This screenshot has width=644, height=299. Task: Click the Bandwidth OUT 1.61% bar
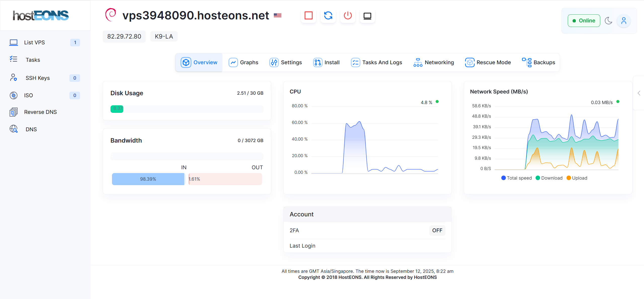(x=225, y=179)
